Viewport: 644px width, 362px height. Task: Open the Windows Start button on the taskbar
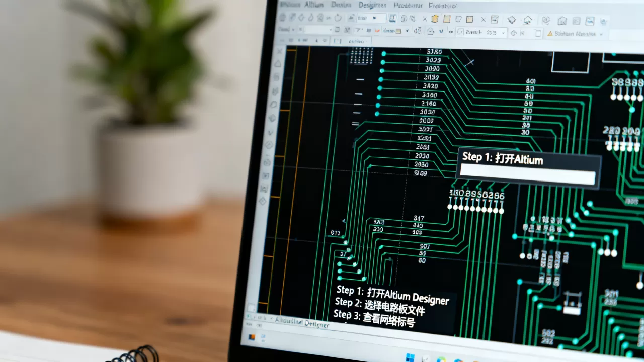[x=410, y=357]
